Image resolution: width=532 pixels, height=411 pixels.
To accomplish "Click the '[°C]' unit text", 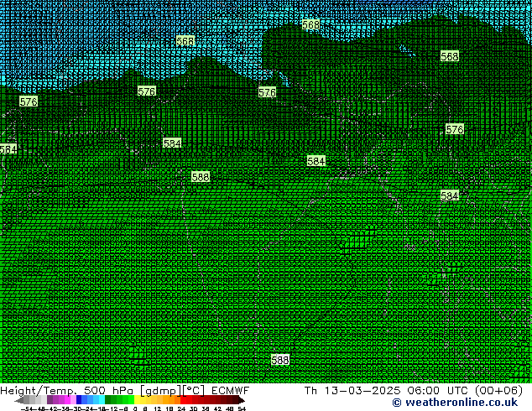I will (x=193, y=391).
